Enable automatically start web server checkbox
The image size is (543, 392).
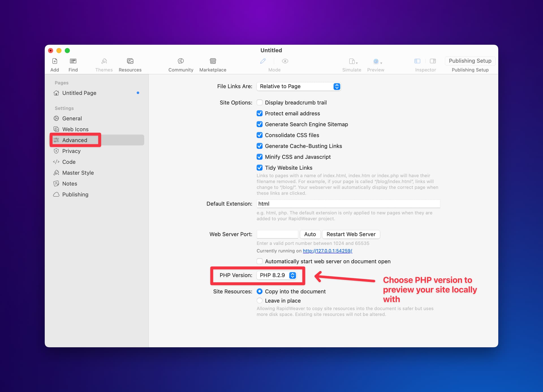(x=259, y=261)
